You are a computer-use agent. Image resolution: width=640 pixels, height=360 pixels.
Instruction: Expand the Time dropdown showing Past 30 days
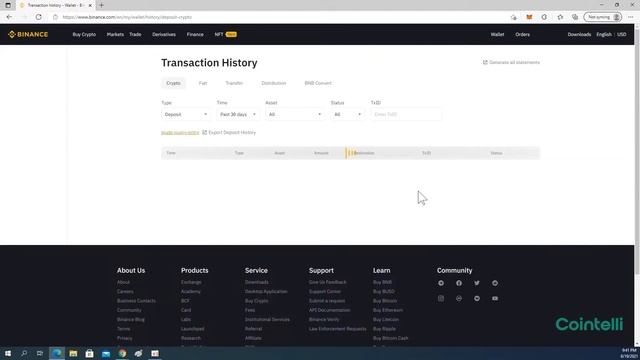click(238, 114)
